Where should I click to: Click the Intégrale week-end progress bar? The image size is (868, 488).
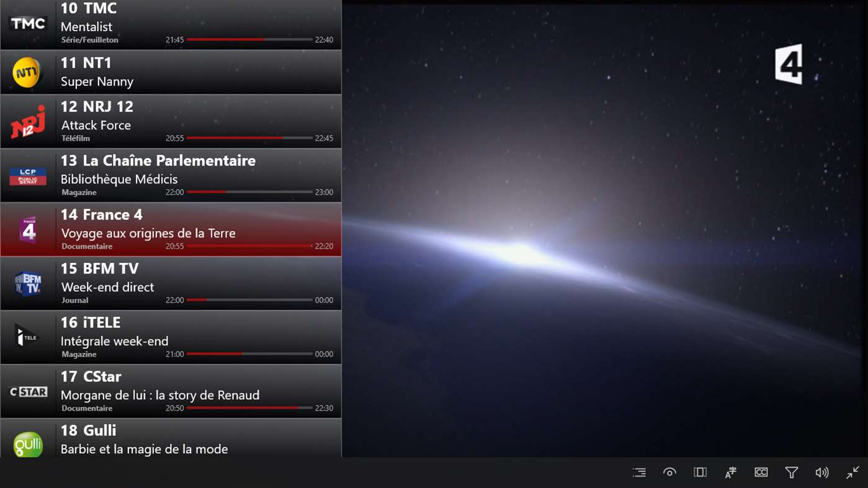point(249,354)
